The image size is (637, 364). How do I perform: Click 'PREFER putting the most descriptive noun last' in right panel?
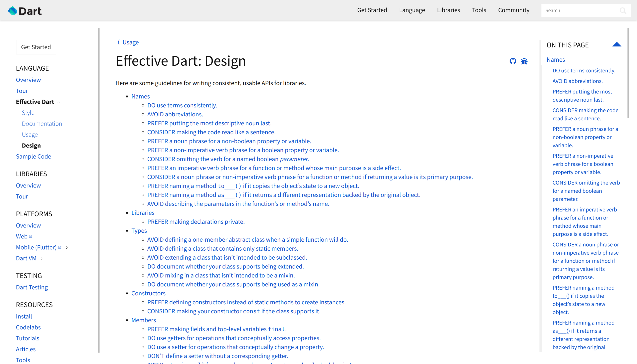[x=582, y=95]
